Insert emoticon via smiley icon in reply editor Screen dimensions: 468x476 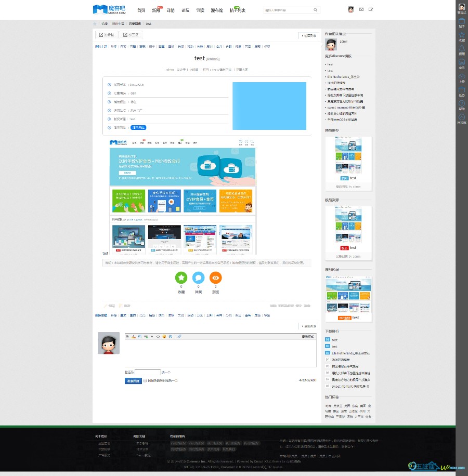click(x=164, y=336)
